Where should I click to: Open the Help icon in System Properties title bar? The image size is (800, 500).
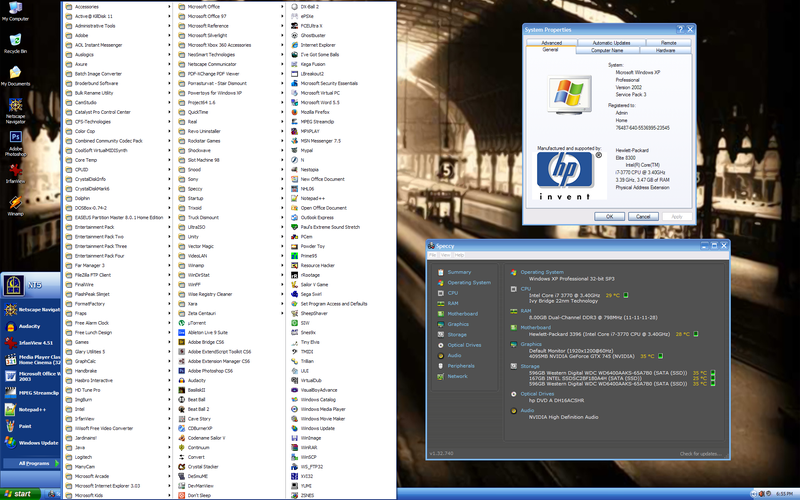680,30
